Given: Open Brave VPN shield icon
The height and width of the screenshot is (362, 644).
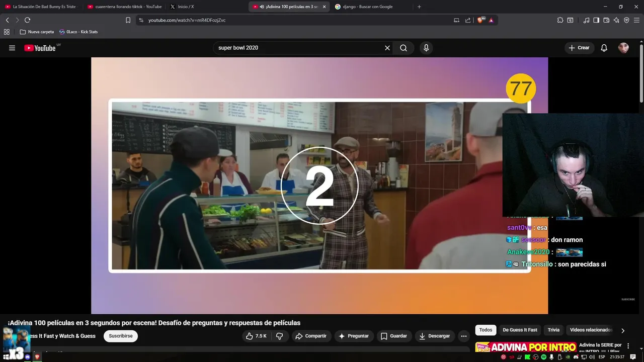Looking at the screenshot, I should [x=626, y=20].
